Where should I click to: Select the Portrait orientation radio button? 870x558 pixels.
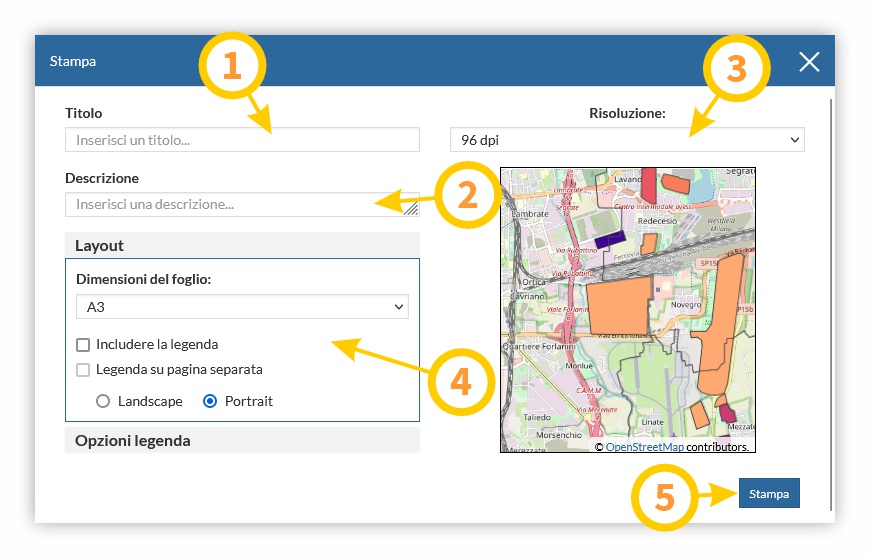(210, 401)
